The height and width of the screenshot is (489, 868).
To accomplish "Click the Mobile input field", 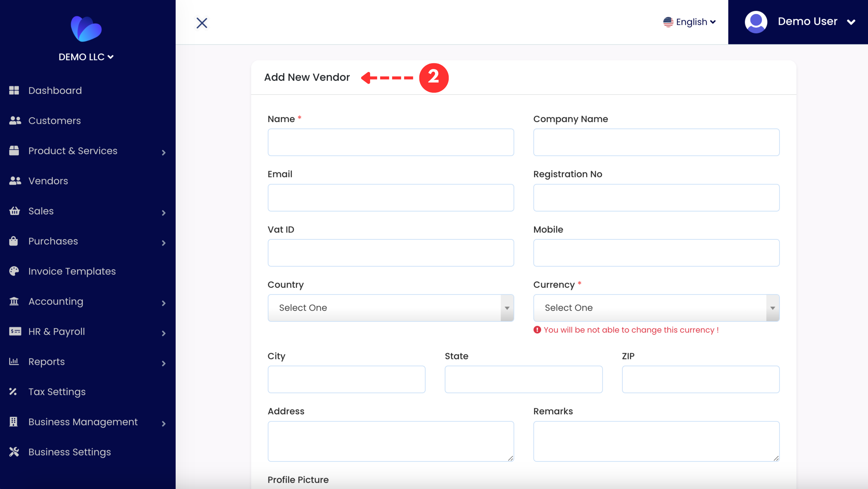I will [656, 253].
